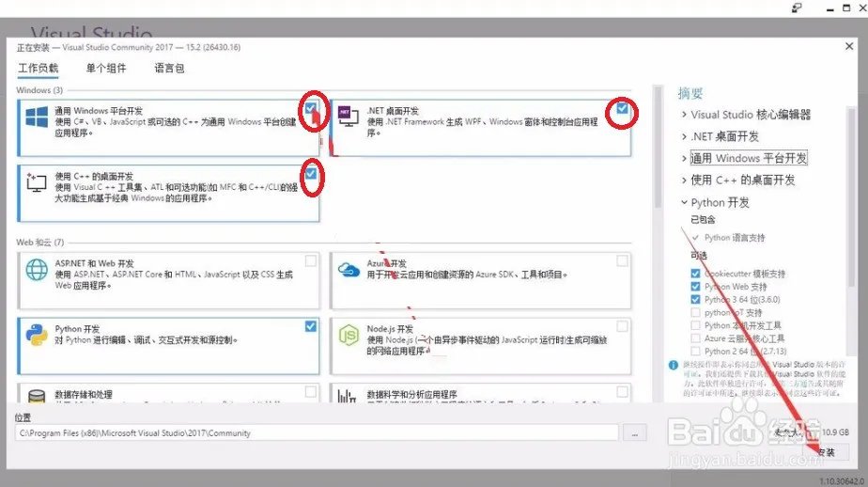Uncheck the 使用 C++ 的桌面开发 workload
Screen dimensions: 868x487
(311, 173)
